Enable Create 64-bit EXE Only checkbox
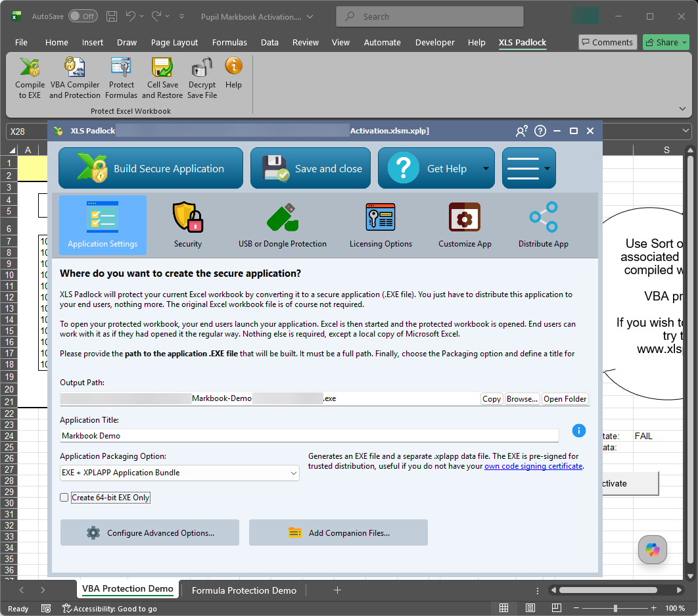The image size is (698, 616). click(x=64, y=498)
